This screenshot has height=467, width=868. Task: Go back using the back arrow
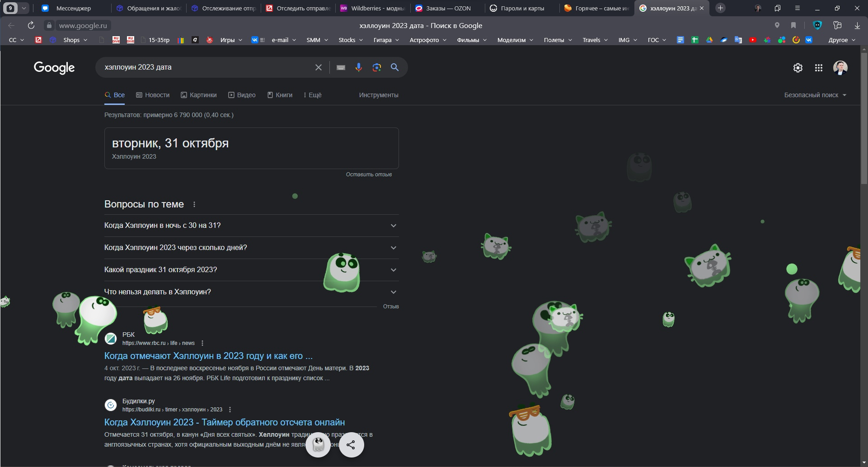tap(12, 25)
